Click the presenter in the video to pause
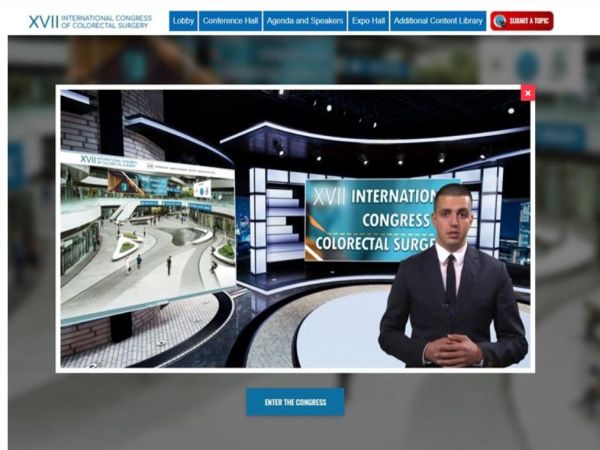 click(453, 276)
